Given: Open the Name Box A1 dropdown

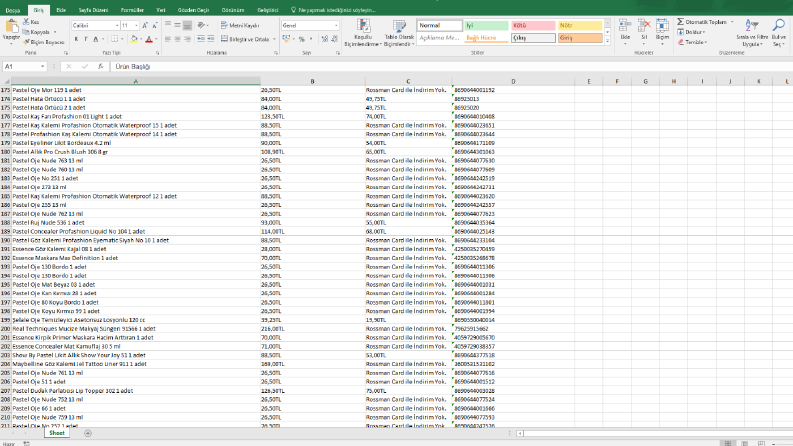Looking at the screenshot, I should click(42, 66).
